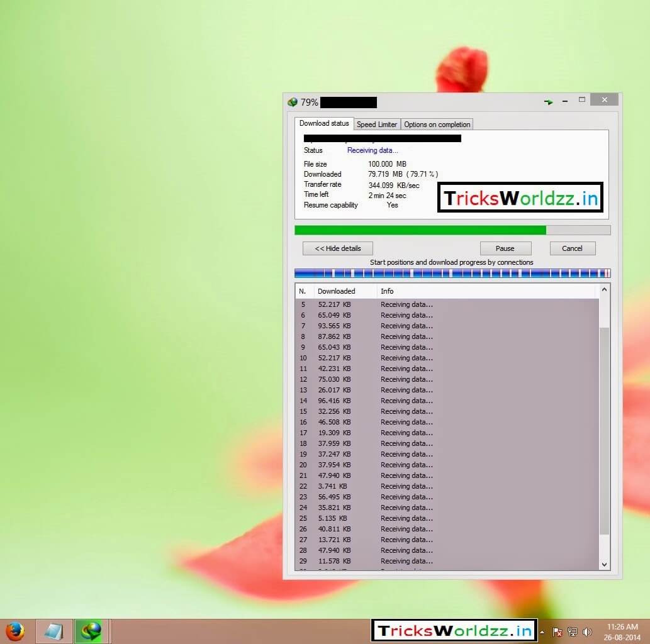Open Firefox from the taskbar
This screenshot has height=644, width=650.
15,631
